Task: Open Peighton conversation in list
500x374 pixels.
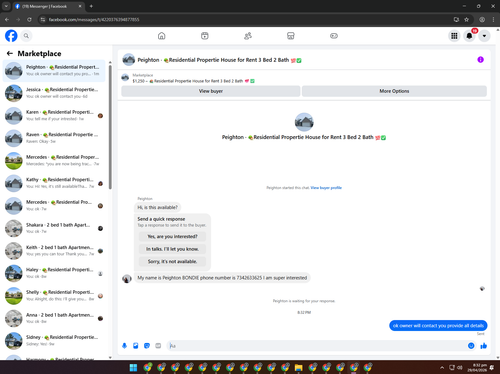Action: pos(54,70)
